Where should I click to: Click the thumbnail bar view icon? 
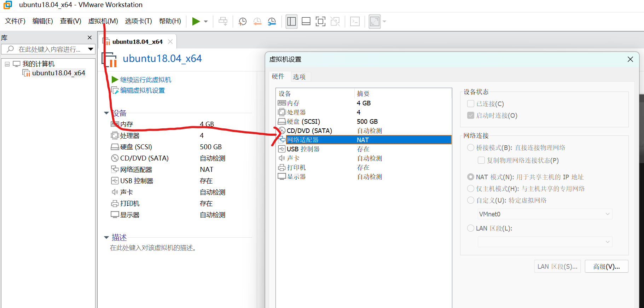pos(306,22)
